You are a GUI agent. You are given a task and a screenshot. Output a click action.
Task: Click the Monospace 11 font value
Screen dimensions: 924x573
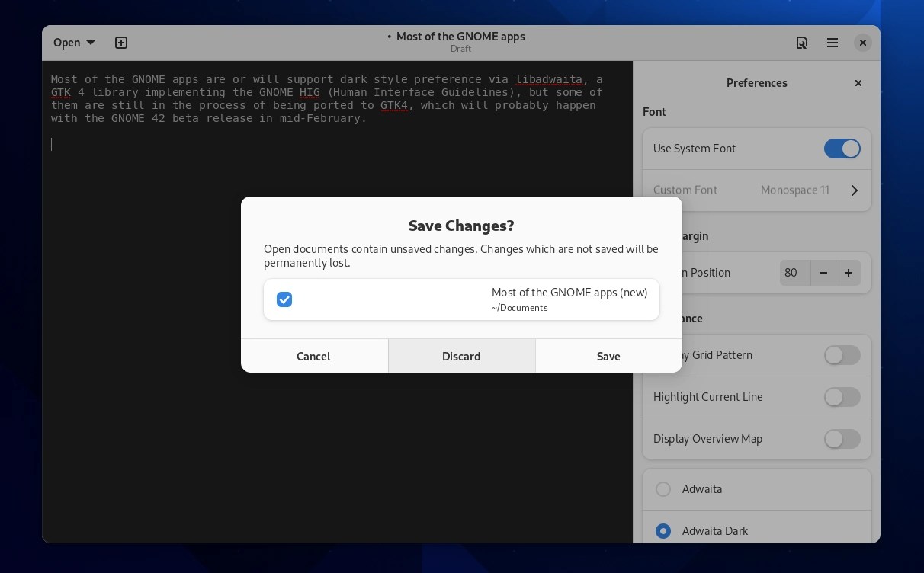click(794, 190)
